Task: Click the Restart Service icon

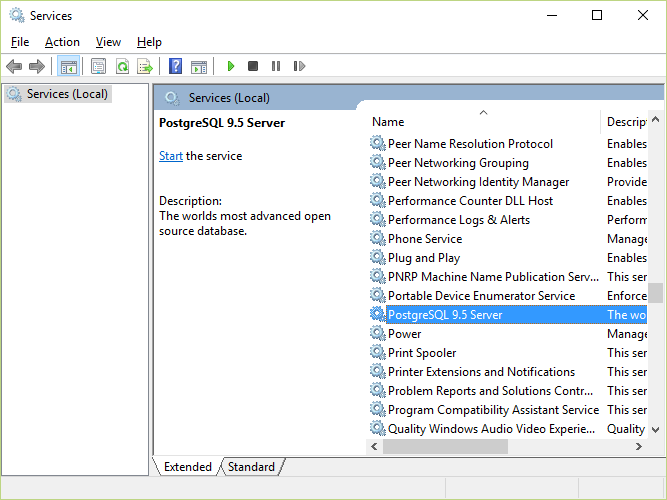Action: tap(299, 66)
